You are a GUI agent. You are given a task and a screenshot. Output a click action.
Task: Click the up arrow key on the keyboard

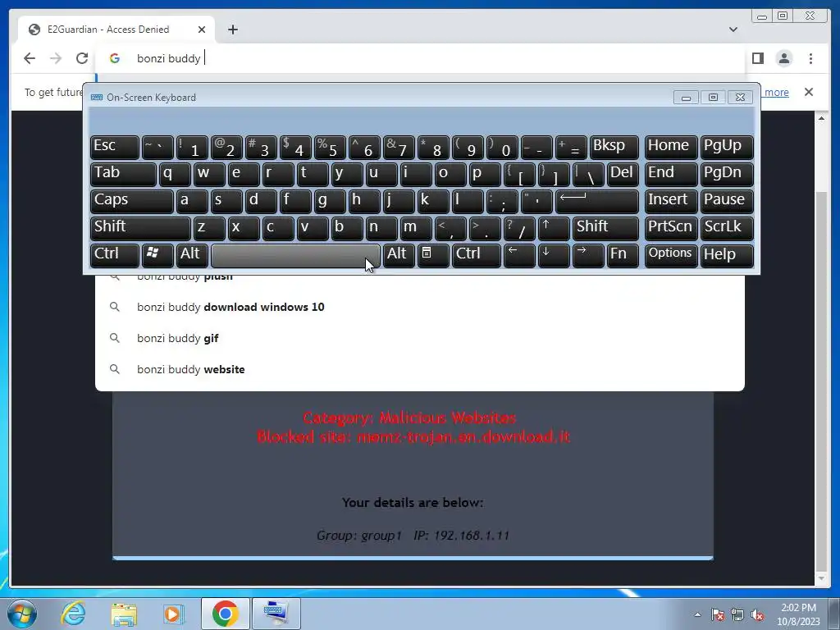pos(554,228)
